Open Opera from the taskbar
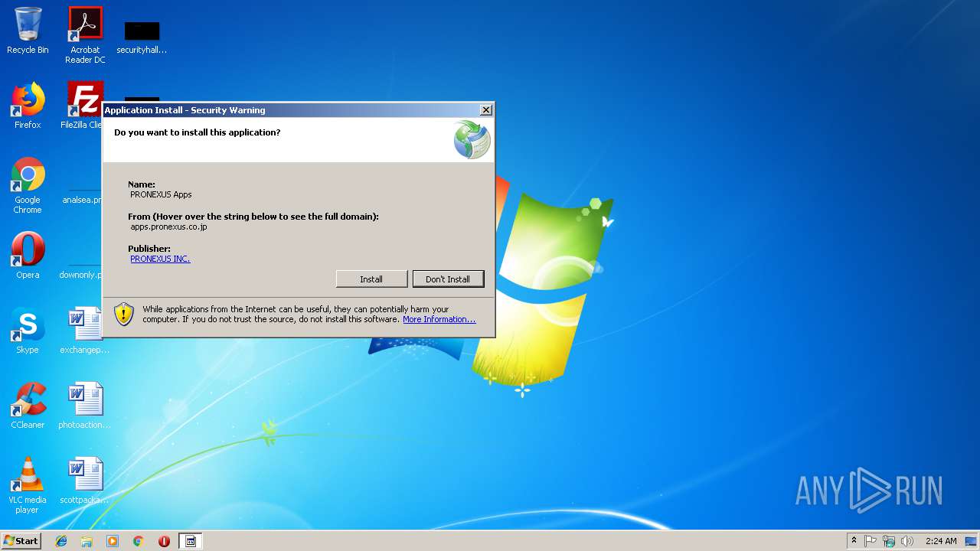980x551 pixels. [164, 541]
